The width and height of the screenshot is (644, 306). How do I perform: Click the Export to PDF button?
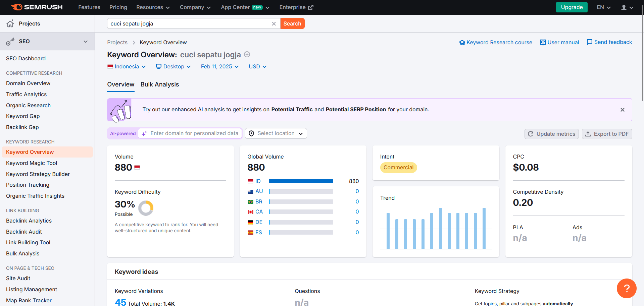(607, 134)
